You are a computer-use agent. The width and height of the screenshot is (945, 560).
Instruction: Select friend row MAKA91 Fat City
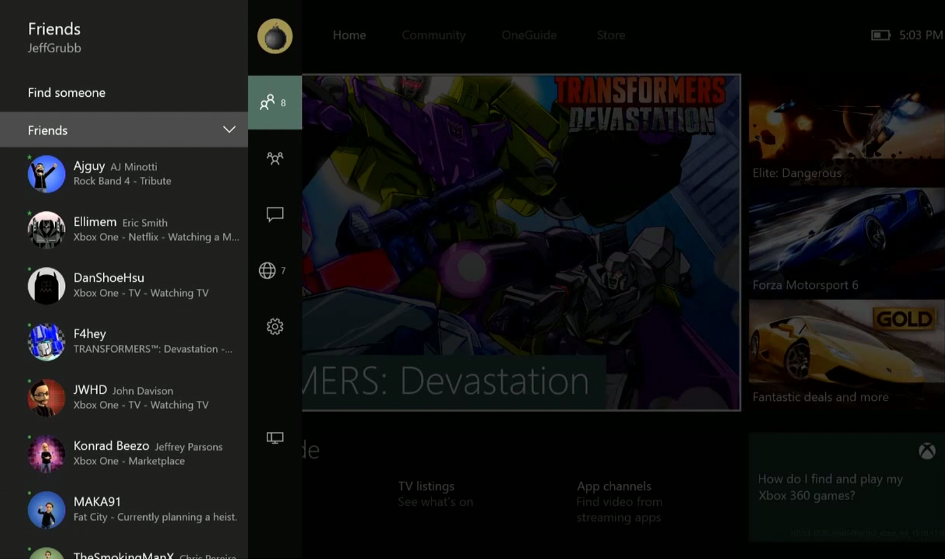pos(124,510)
